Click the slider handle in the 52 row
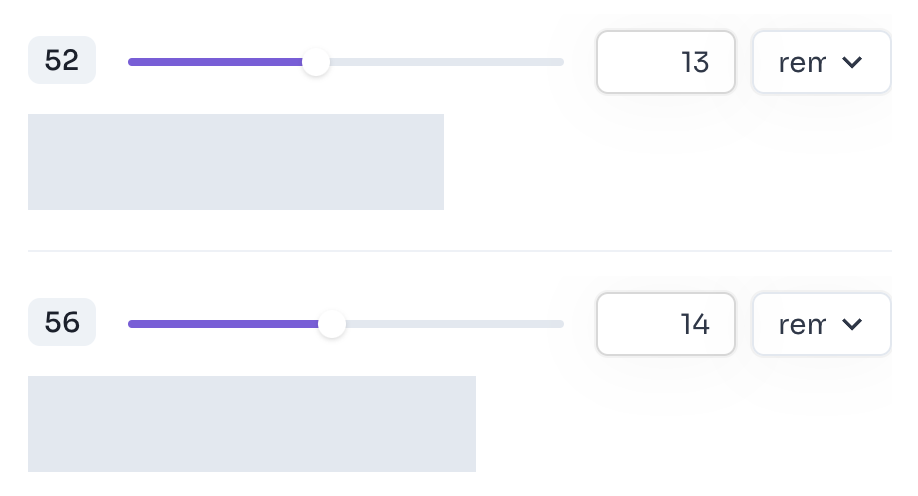Image resolution: width=918 pixels, height=496 pixels. [316, 62]
